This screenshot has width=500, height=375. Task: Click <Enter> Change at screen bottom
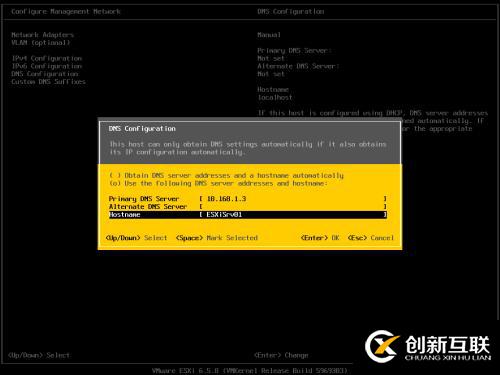(281, 355)
